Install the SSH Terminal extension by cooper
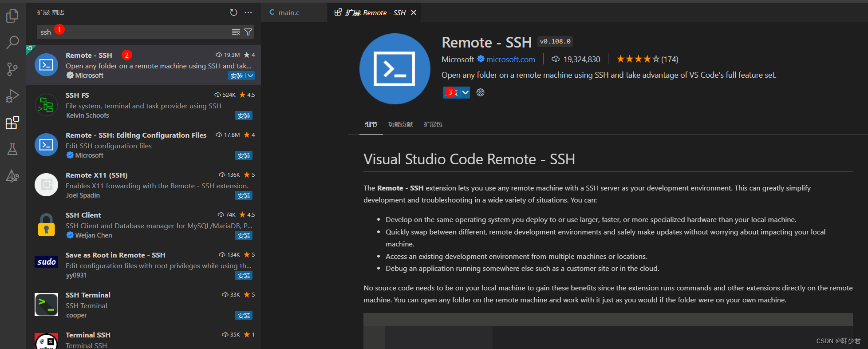Image resolution: width=868 pixels, height=349 pixels. coord(244,316)
